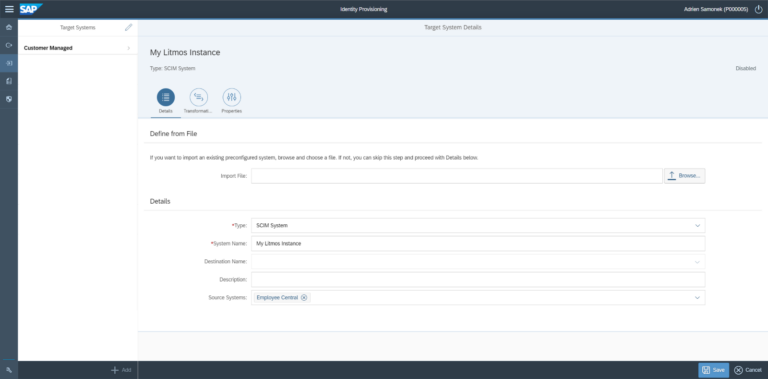Click the user name Adrien Samonek
This screenshot has width=768, height=379.
click(x=716, y=9)
